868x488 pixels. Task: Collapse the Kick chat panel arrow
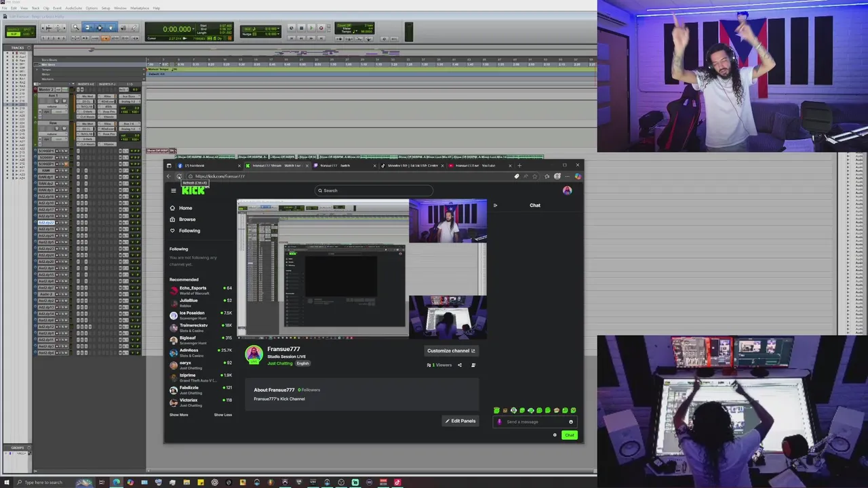[x=495, y=205]
